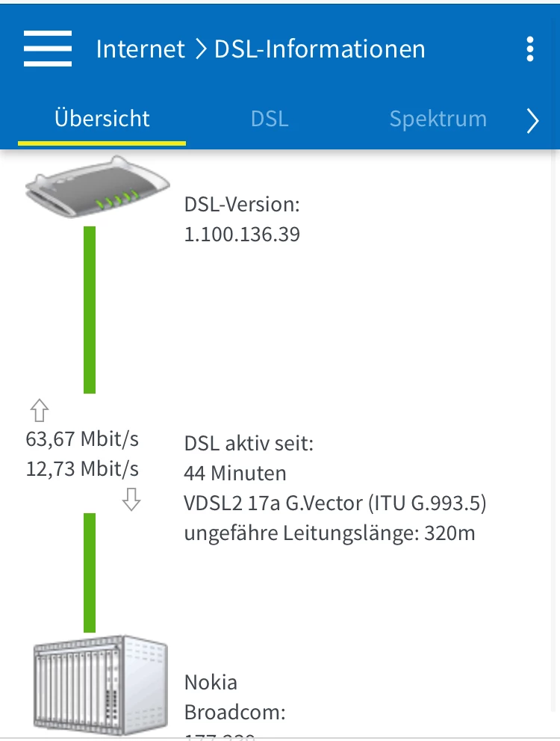Screen dimensions: 560x741
Task: Click the FRITZ!Box router image
Action: [x=97, y=186]
